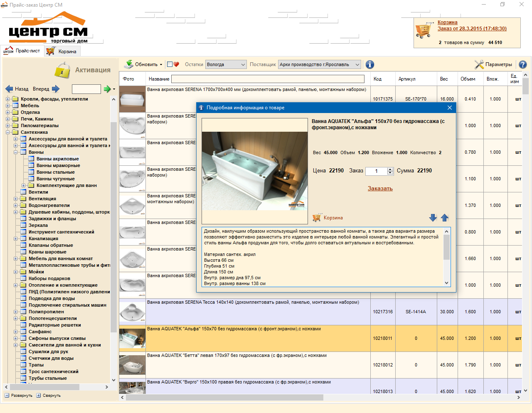532x413 pixels.
Task: Select Полотенцесушители in category tree
Action: point(52,318)
